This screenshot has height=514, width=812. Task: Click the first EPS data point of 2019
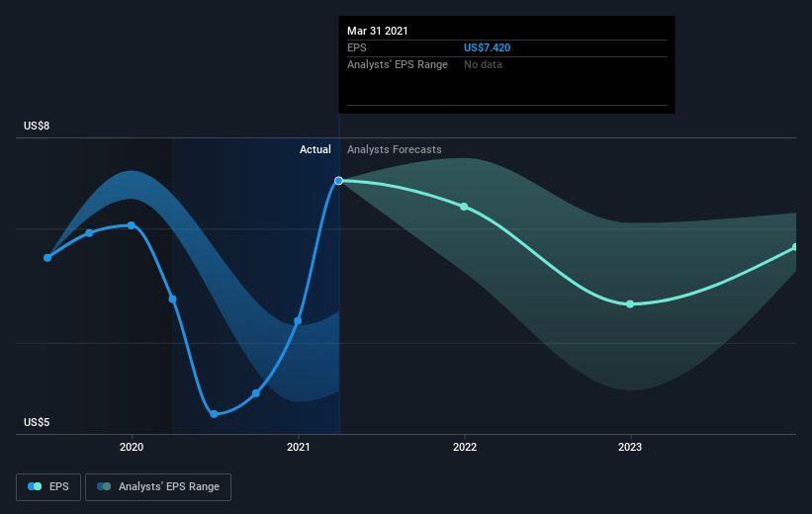[47, 258]
